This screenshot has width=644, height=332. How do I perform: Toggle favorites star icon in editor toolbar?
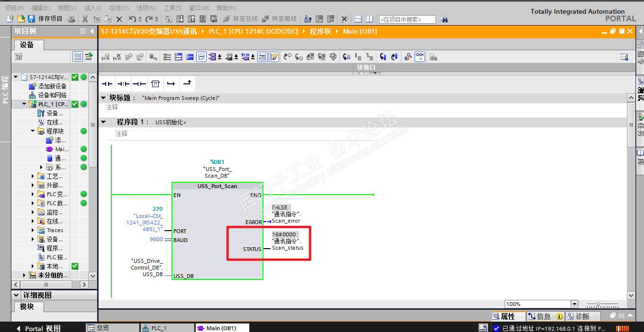tap(274, 57)
